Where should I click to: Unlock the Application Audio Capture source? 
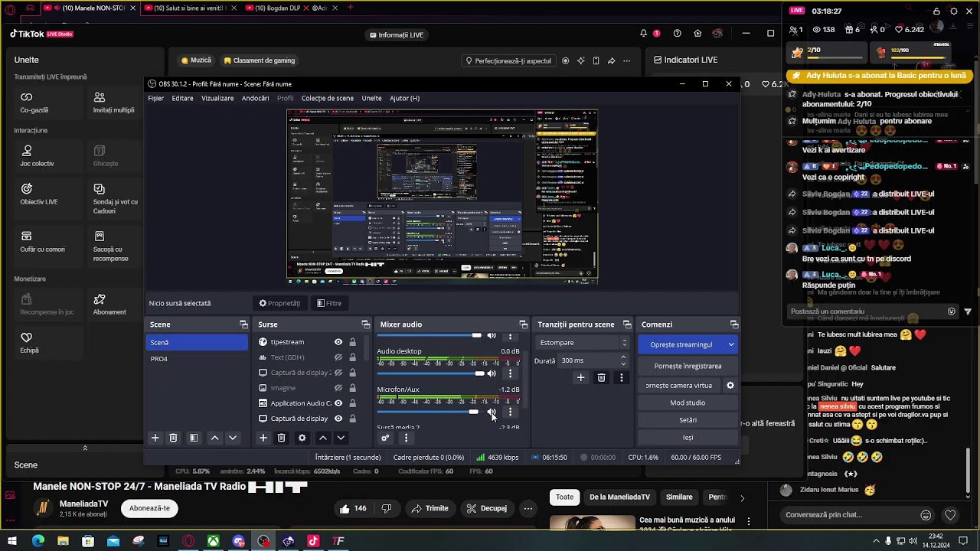point(352,403)
